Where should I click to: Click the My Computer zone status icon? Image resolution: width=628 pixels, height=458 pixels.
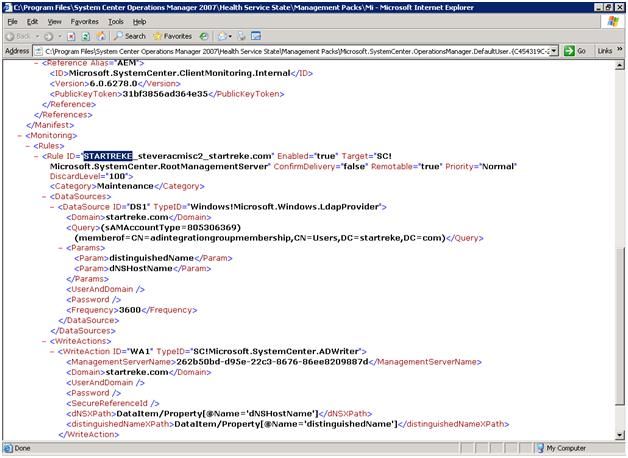point(540,448)
